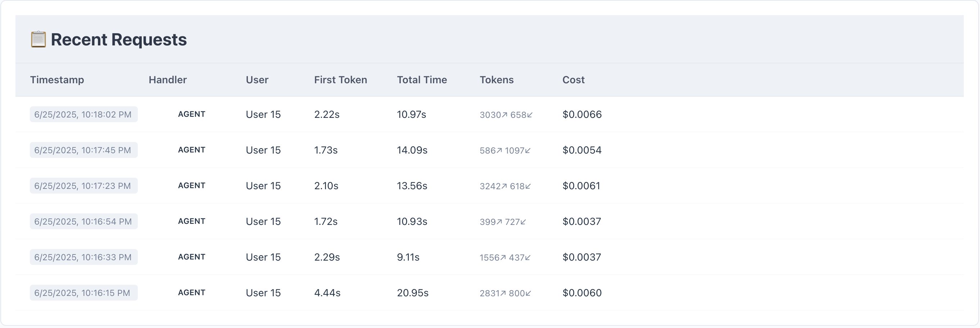Click the 1097 output tokens down-arrow icon
The width and height of the screenshot is (980, 328).
point(528,150)
